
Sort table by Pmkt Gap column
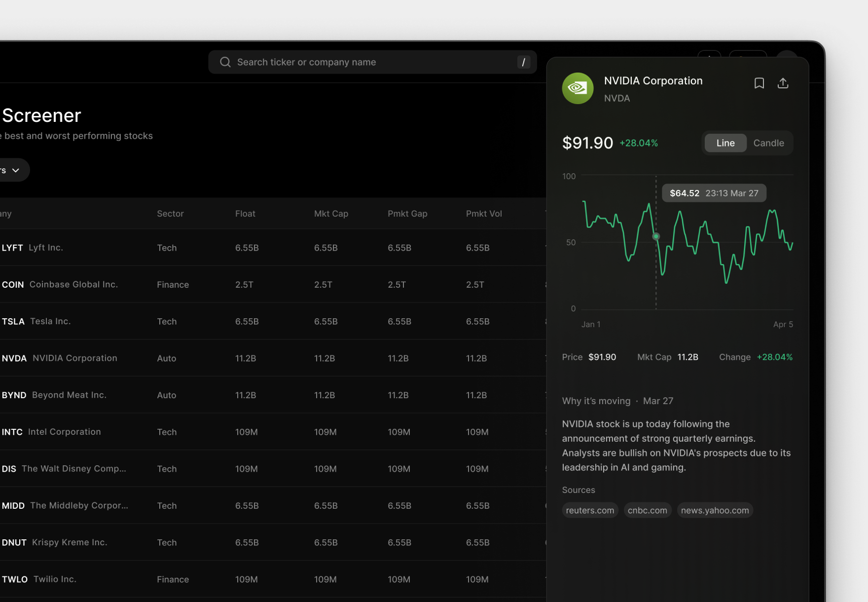pos(407,214)
